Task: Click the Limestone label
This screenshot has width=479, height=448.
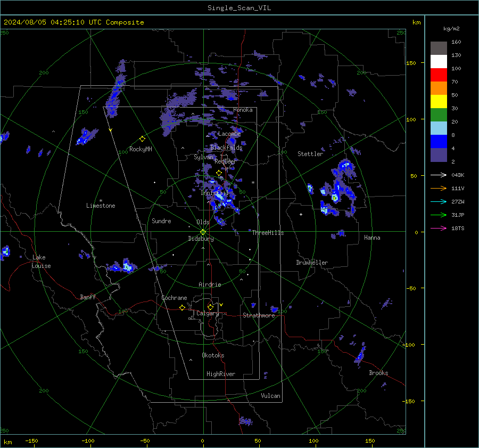Action: (101, 206)
